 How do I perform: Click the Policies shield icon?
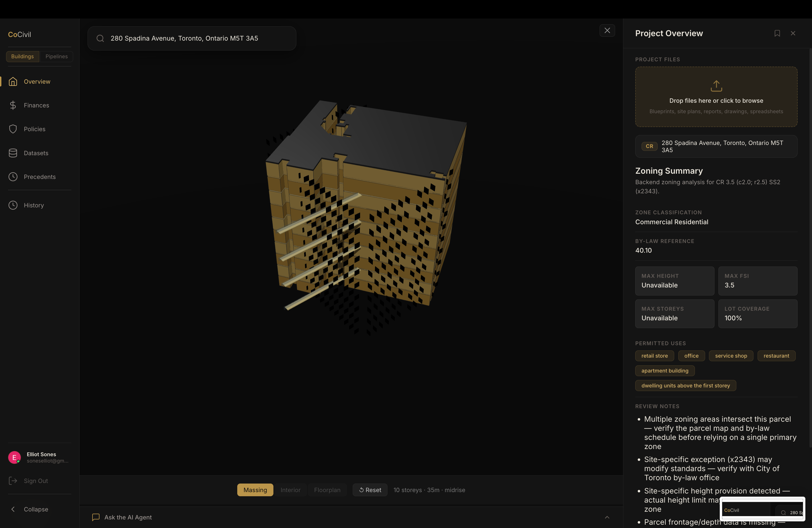[13, 129]
